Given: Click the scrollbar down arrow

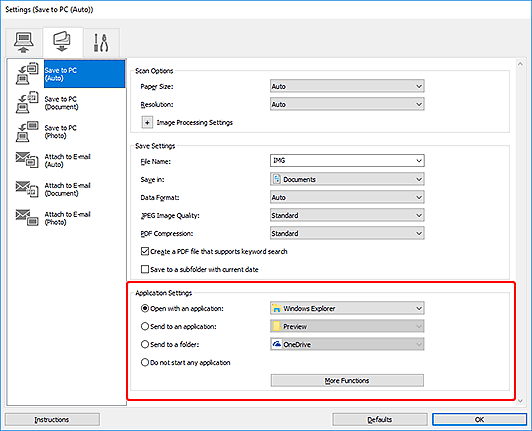Looking at the screenshot, I should click(x=520, y=401).
